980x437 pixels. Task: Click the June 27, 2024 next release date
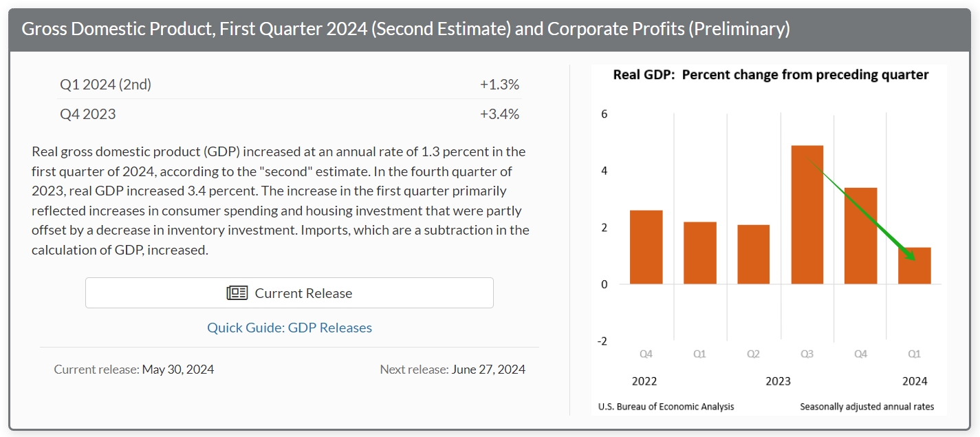tap(488, 370)
